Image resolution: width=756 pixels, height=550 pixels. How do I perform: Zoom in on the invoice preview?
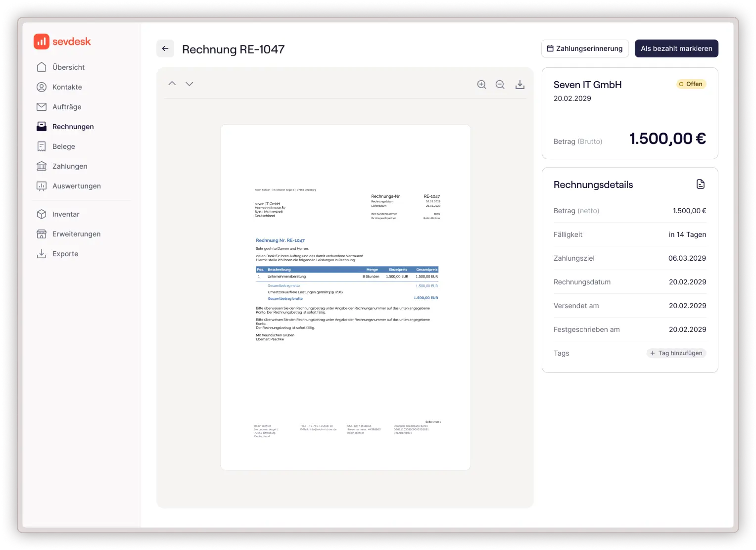tap(481, 85)
